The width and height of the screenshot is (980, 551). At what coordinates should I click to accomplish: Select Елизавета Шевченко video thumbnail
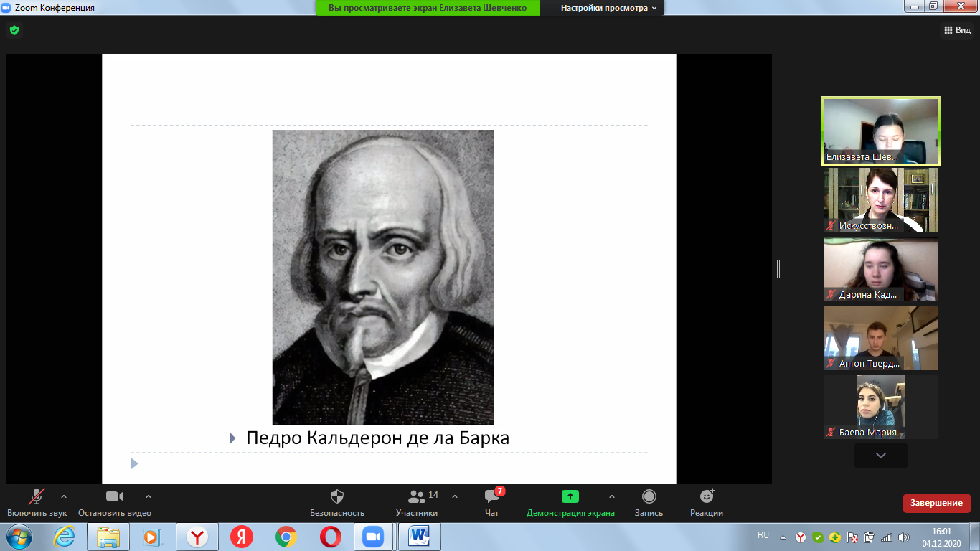881,131
